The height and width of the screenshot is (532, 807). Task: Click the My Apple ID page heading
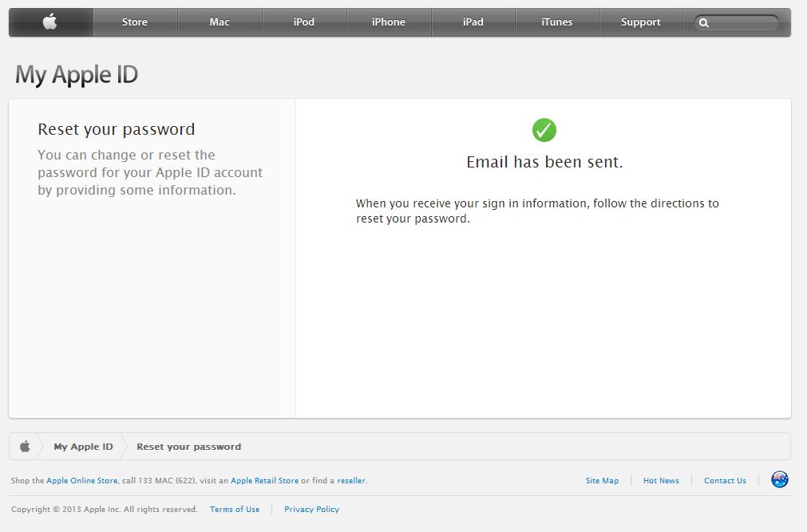coord(77,75)
